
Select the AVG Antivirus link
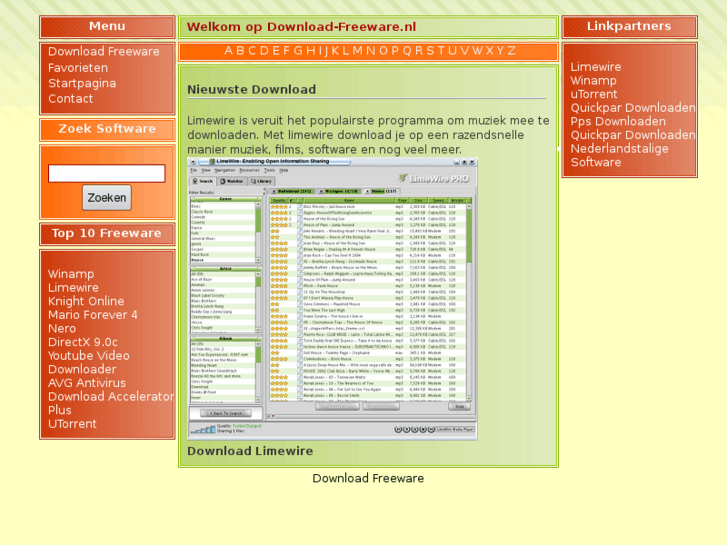pyautogui.click(x=87, y=383)
